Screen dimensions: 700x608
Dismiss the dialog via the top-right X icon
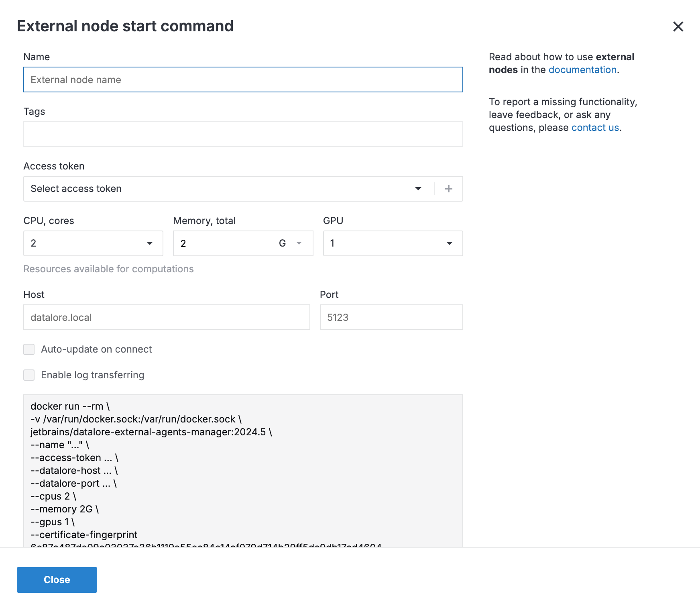(x=678, y=27)
